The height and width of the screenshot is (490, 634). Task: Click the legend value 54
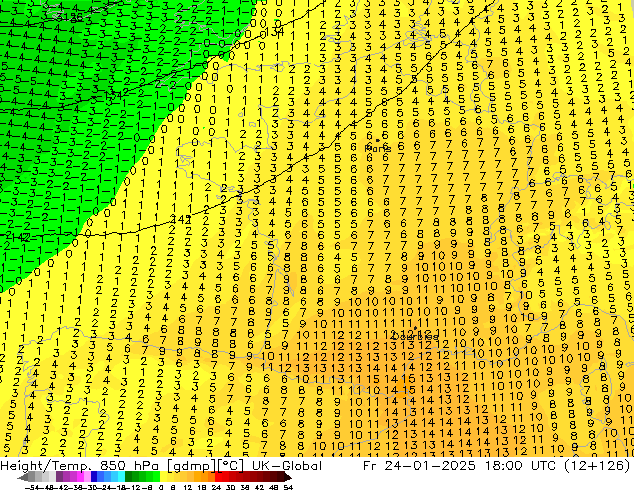[x=288, y=487]
